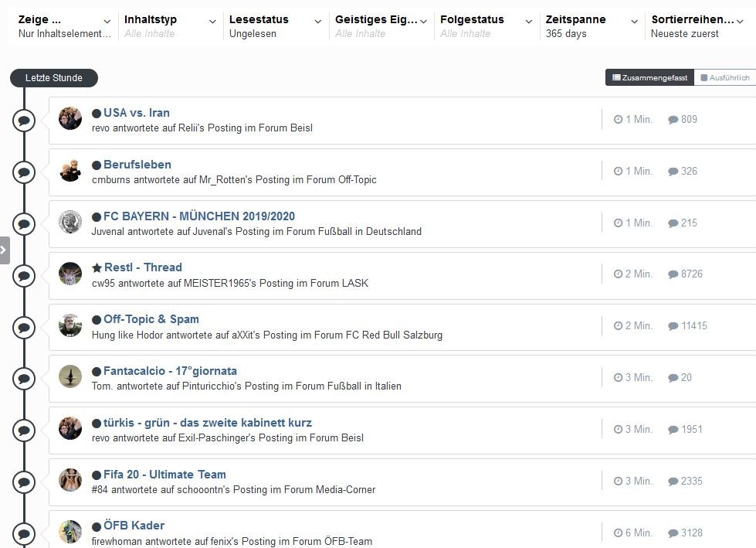Click #84's avatar in the Fifa 20 row
Screen dimensions: 756x548
click(70, 480)
